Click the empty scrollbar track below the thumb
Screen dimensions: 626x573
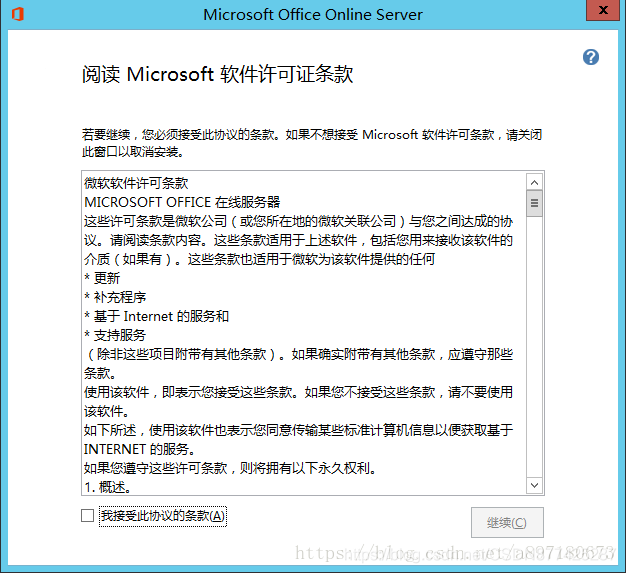click(534, 347)
